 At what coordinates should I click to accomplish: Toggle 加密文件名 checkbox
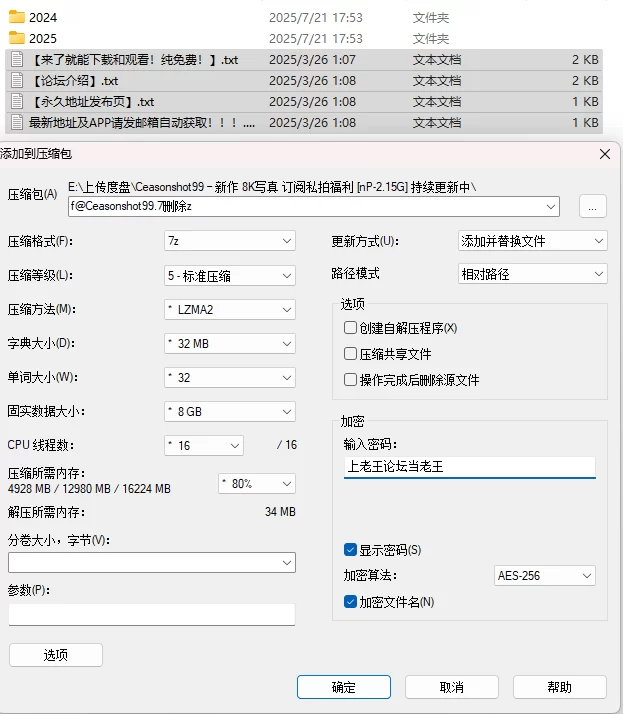[350, 602]
